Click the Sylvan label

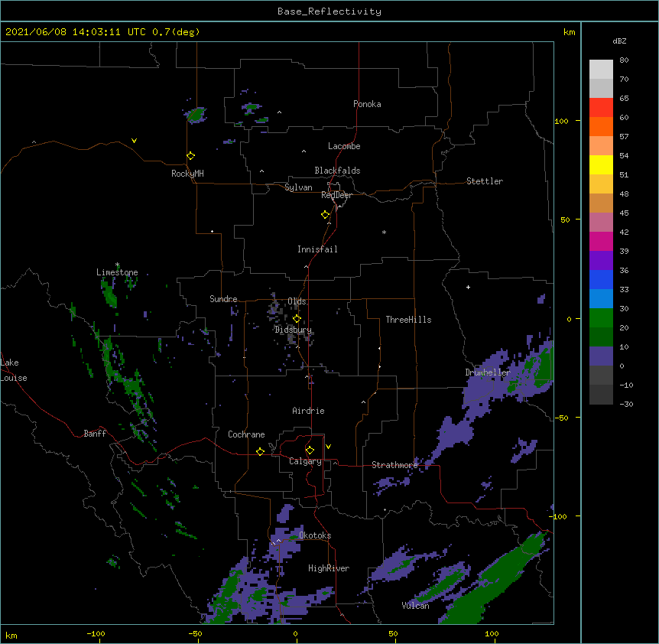point(298,187)
